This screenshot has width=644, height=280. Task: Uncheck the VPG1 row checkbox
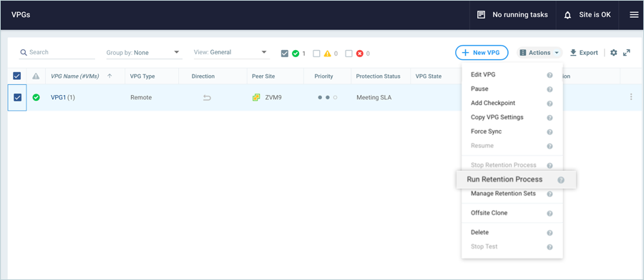[17, 98]
